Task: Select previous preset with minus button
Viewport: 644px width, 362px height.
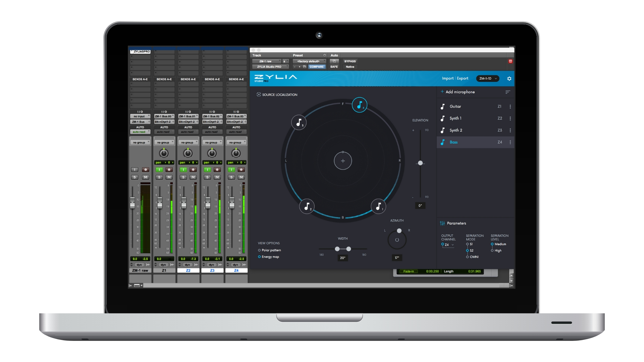Action: tap(294, 67)
